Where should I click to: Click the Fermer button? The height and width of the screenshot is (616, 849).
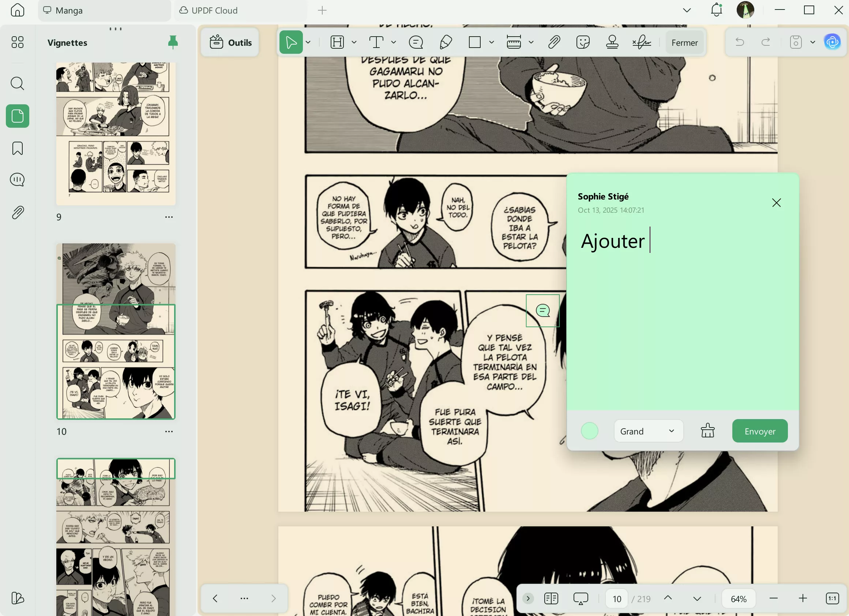pyautogui.click(x=684, y=43)
